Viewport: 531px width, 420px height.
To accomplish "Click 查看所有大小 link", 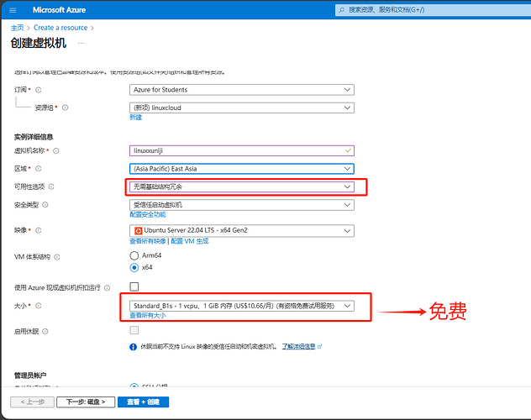I will click(148, 316).
